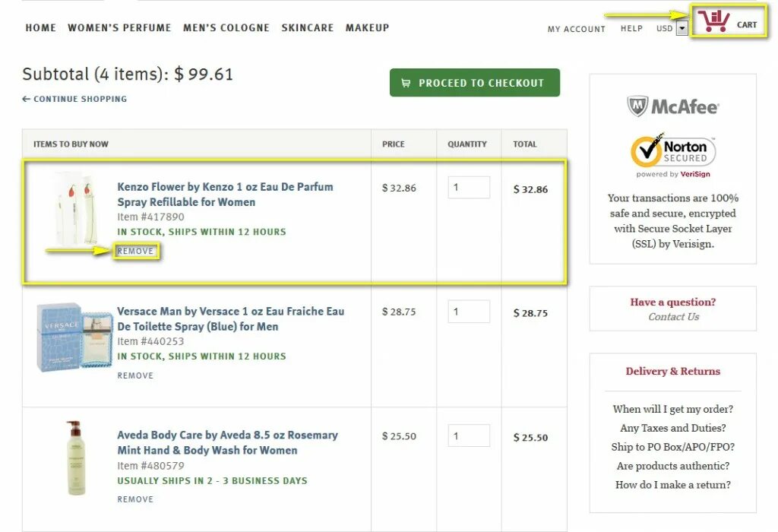
Task: Open the MAKEUP menu
Action: (367, 28)
